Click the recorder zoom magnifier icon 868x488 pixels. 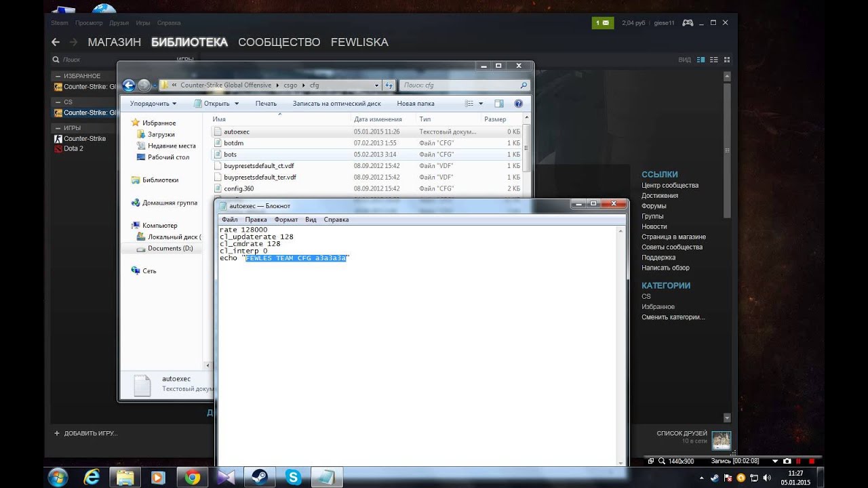[x=661, y=461]
